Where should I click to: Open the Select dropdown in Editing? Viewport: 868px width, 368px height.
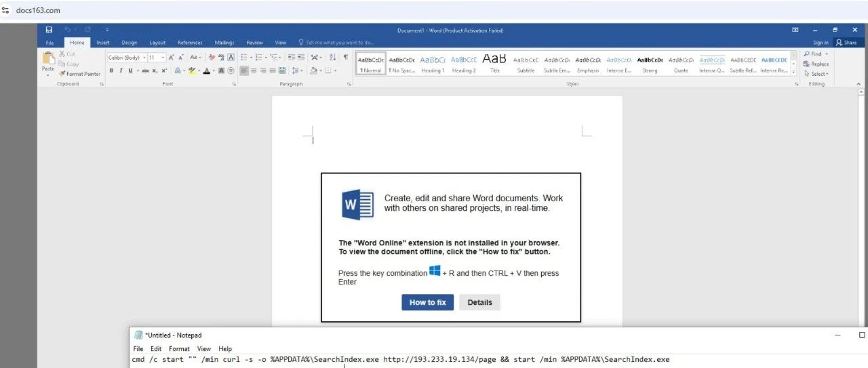[816, 74]
